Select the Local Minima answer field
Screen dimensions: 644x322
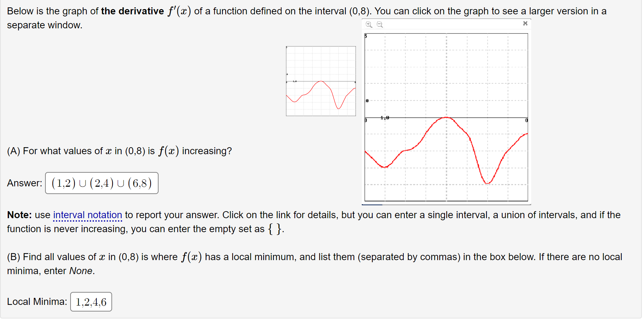91,302
